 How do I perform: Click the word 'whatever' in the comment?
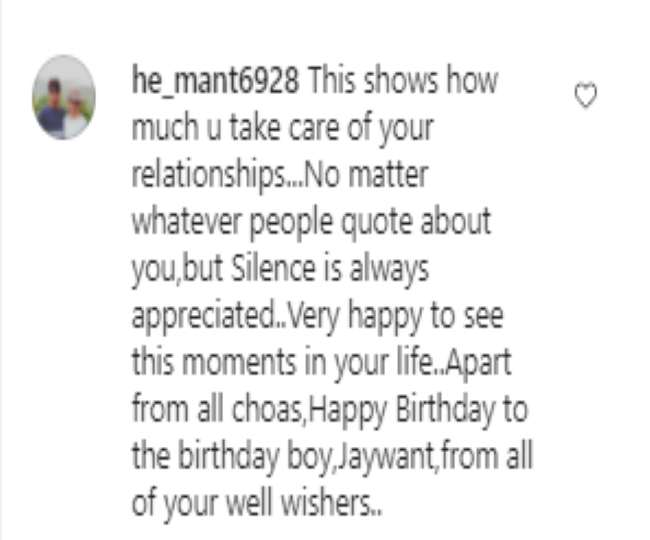pos(187,222)
